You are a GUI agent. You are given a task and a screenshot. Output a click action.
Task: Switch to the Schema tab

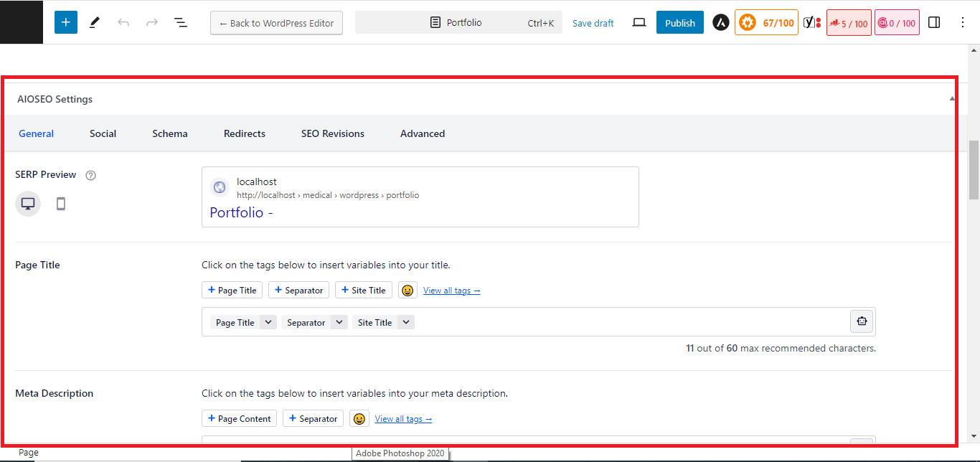(170, 133)
